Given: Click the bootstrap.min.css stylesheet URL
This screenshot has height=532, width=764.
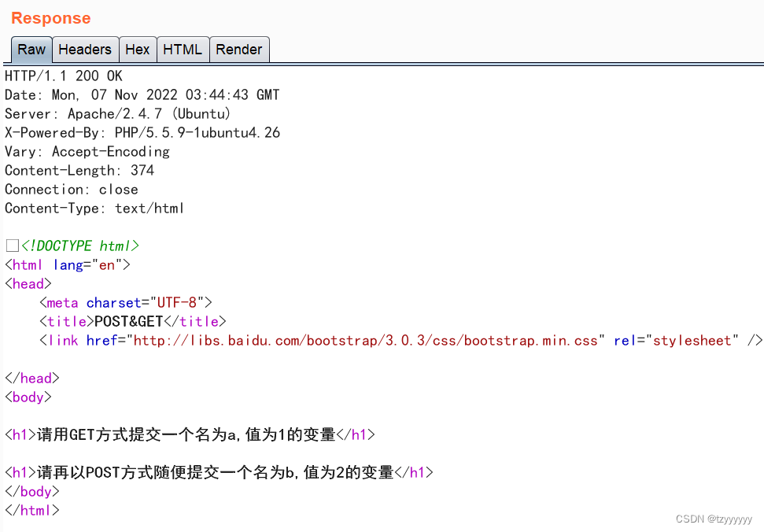Looking at the screenshot, I should coord(370,340).
